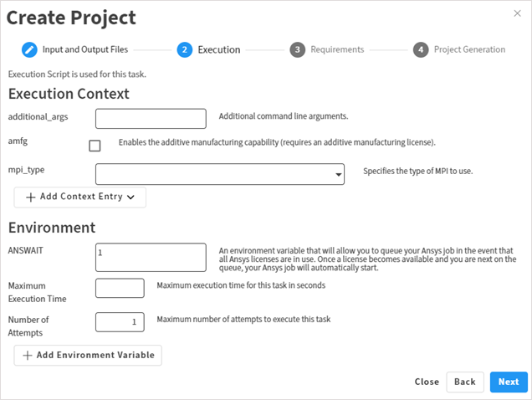Click the Close text button
The image size is (532, 400).
(x=427, y=382)
